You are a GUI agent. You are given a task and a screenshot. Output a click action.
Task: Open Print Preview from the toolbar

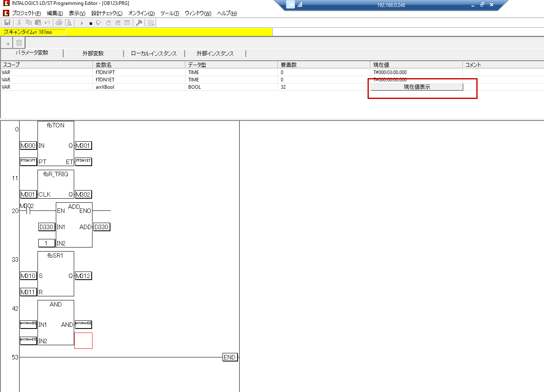pyautogui.click(x=68, y=23)
